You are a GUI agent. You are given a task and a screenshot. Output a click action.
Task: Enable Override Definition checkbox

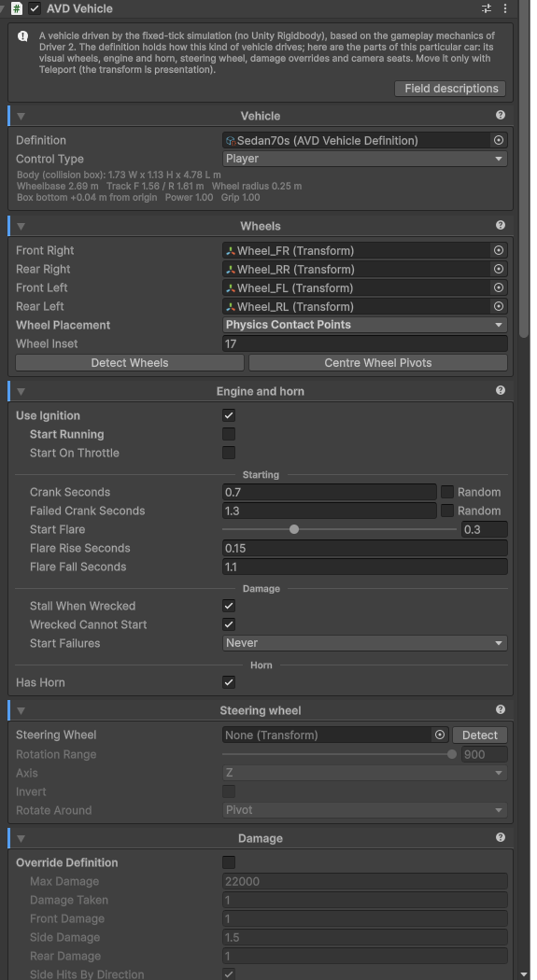pyautogui.click(x=229, y=862)
